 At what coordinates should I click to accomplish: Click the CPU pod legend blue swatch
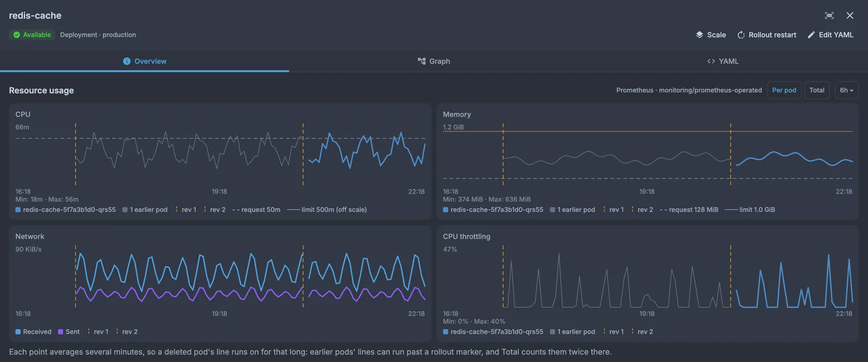(18, 210)
